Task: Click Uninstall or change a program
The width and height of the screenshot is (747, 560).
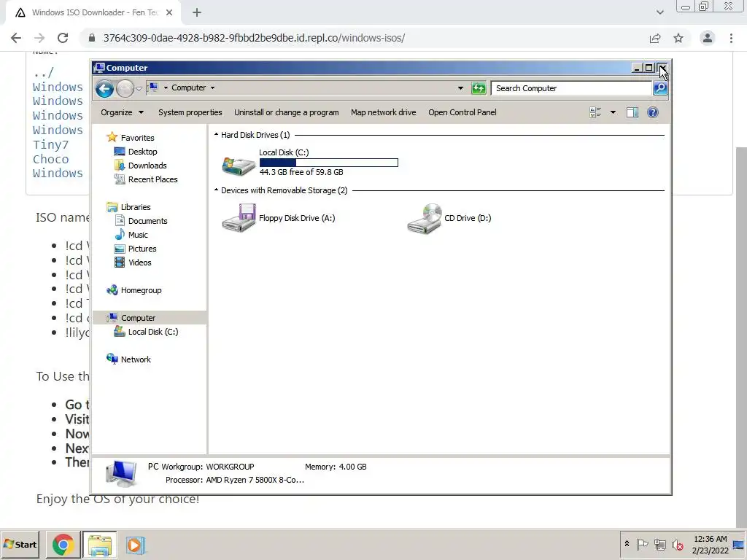Action: click(286, 112)
